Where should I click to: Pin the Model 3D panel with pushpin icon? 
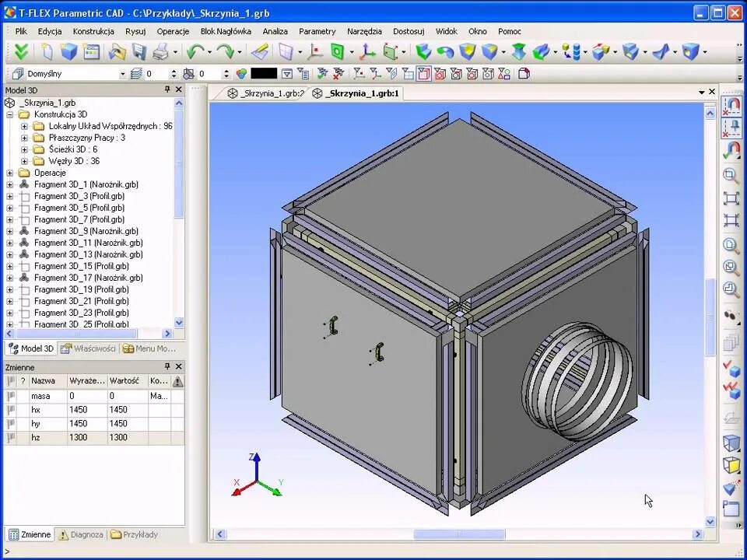pos(167,89)
